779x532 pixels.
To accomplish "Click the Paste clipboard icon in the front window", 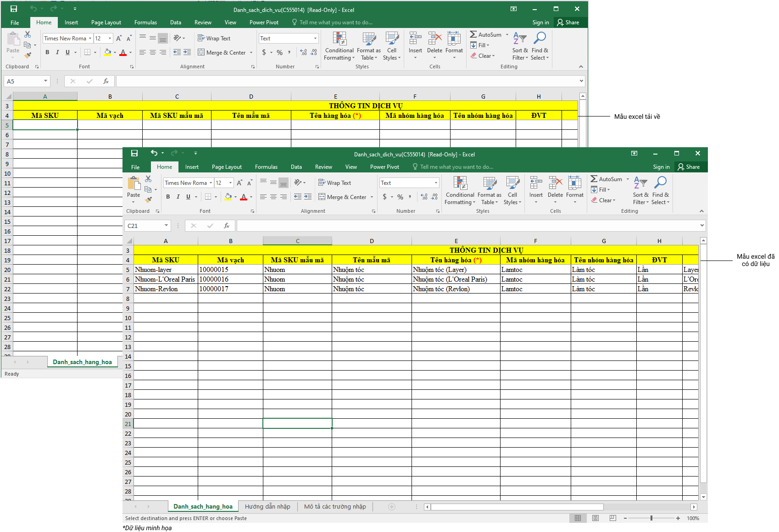I will point(134,183).
